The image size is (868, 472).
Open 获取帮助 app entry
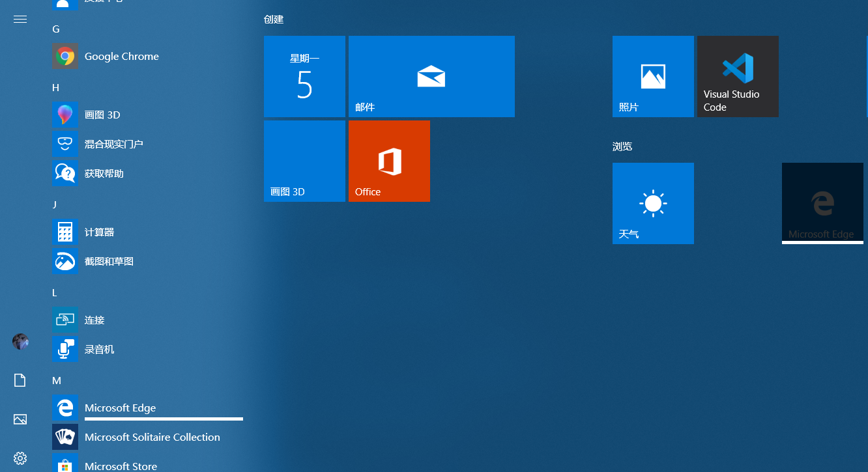[x=148, y=173]
